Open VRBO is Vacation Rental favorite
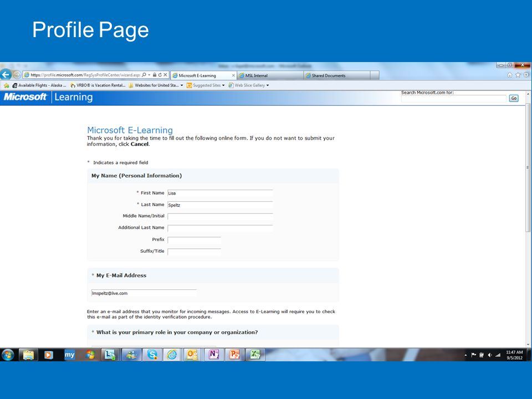 (98, 85)
